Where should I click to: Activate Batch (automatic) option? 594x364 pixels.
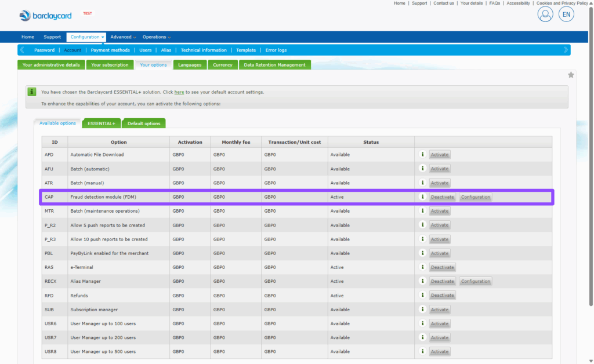click(440, 169)
